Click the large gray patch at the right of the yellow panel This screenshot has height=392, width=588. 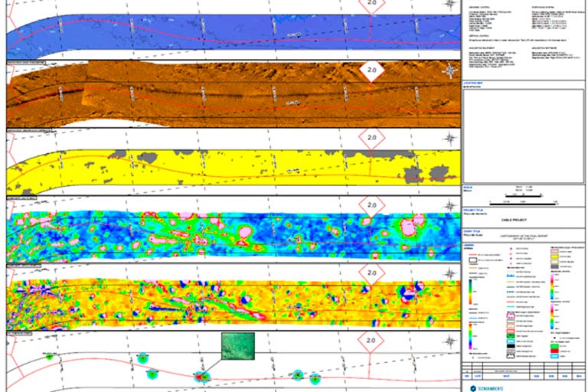coord(439,173)
